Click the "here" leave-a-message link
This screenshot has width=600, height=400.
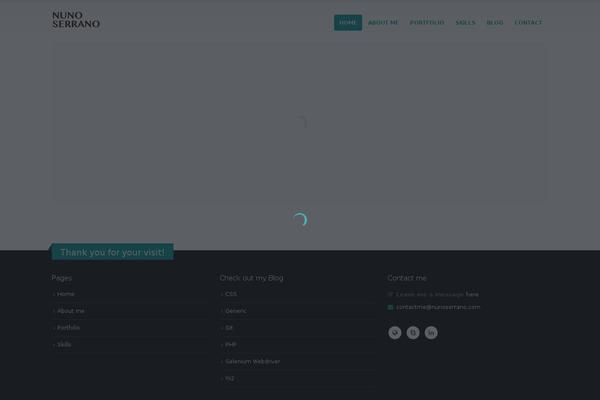(472, 294)
